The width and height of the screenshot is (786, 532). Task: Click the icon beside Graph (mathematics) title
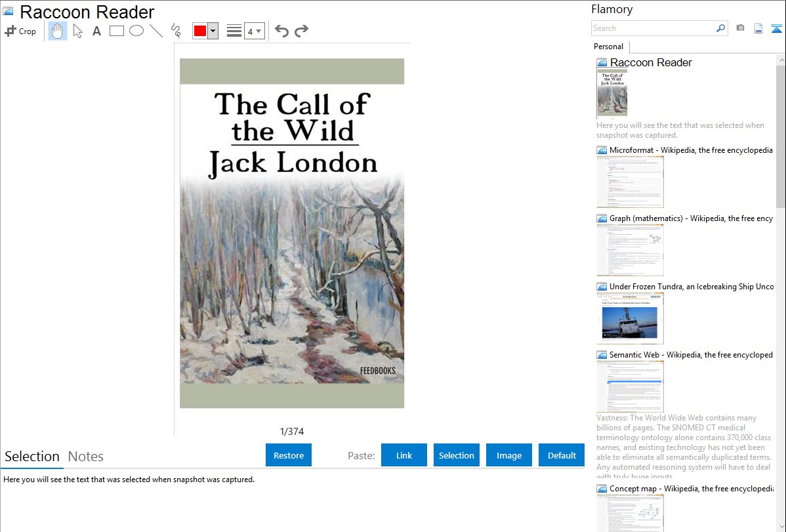pyautogui.click(x=602, y=218)
